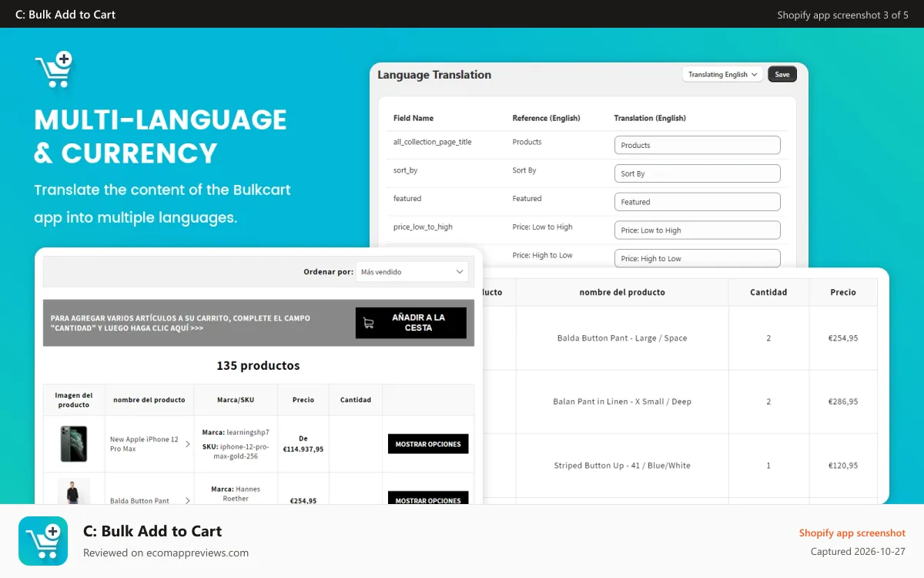Click the Marca: learningshp7 text
The height and width of the screenshot is (578, 924).
236,432
